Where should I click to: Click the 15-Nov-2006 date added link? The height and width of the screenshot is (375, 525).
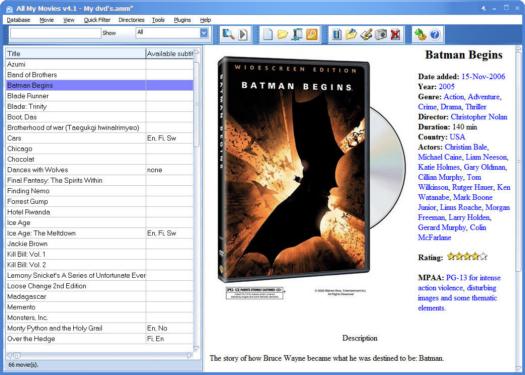point(483,77)
